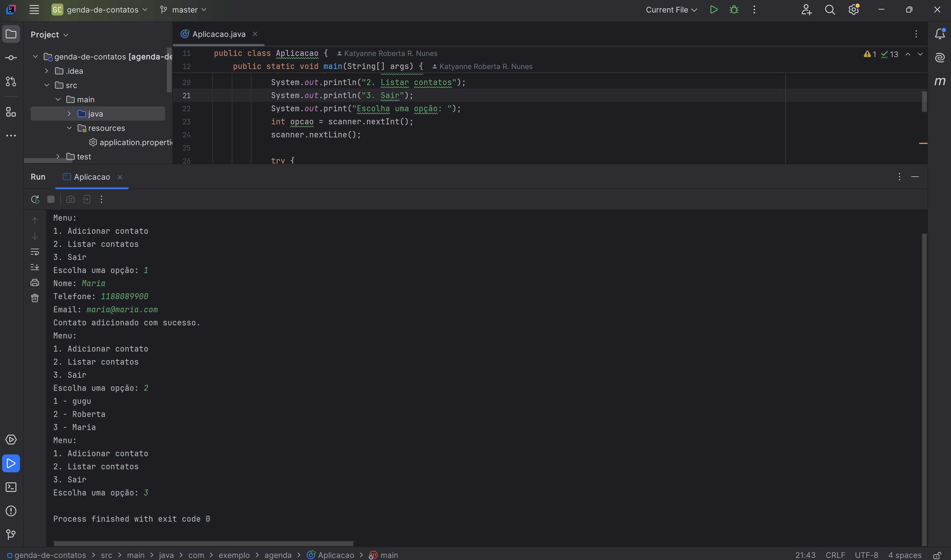The height and width of the screenshot is (560, 951).
Task: Open IDE settings gear
Action: 854,10
